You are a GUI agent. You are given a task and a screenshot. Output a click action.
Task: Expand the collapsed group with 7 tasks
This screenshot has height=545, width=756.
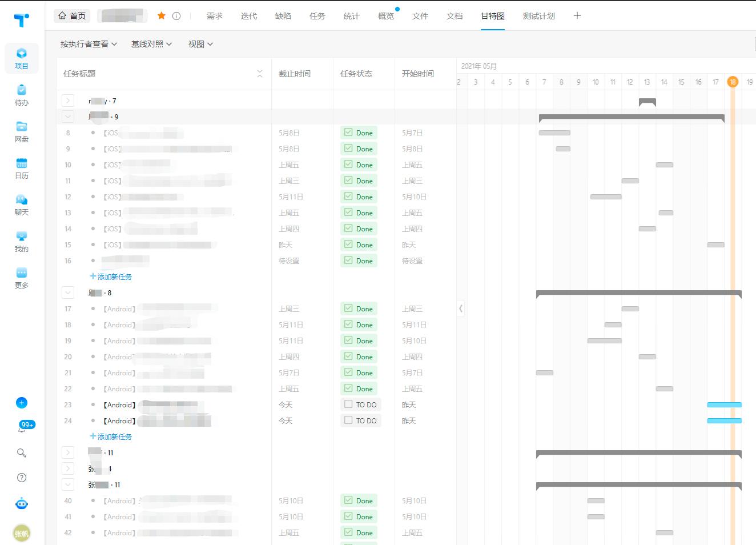68,101
